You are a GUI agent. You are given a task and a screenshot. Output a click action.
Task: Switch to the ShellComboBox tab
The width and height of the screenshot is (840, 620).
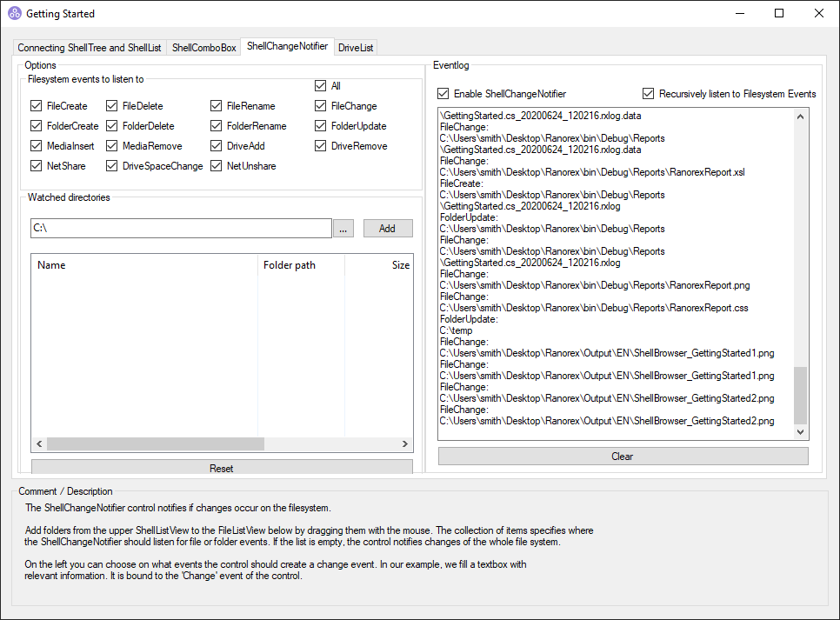tap(203, 48)
